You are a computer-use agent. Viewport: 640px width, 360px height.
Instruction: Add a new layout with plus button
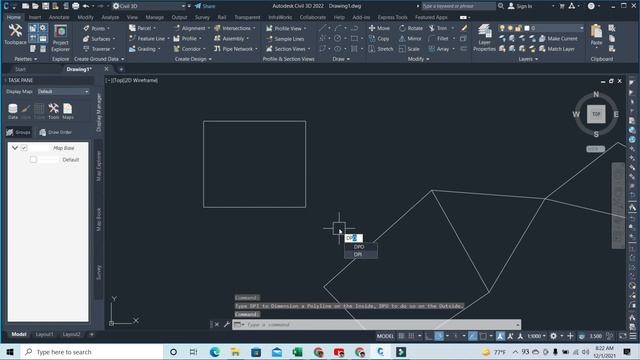coord(91,334)
